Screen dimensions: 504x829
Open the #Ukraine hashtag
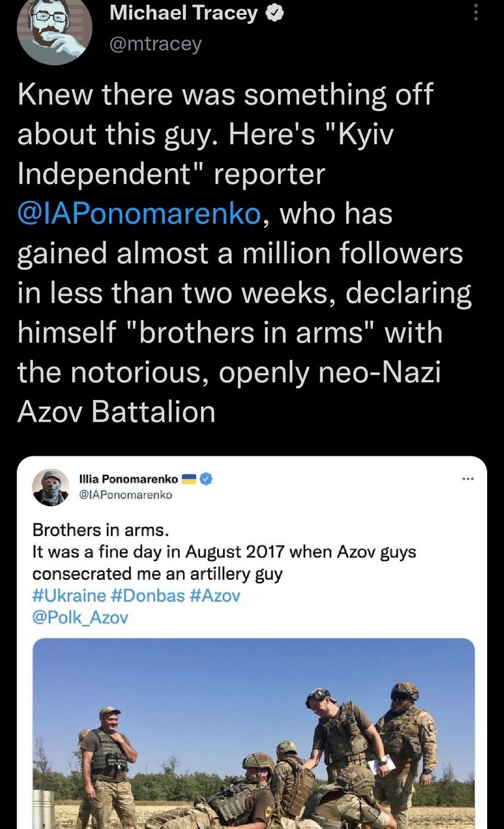tap(69, 596)
